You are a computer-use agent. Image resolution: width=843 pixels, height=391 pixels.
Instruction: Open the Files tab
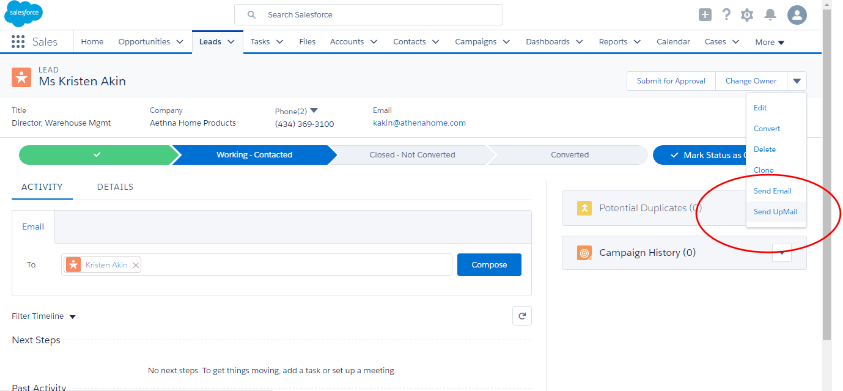click(307, 41)
